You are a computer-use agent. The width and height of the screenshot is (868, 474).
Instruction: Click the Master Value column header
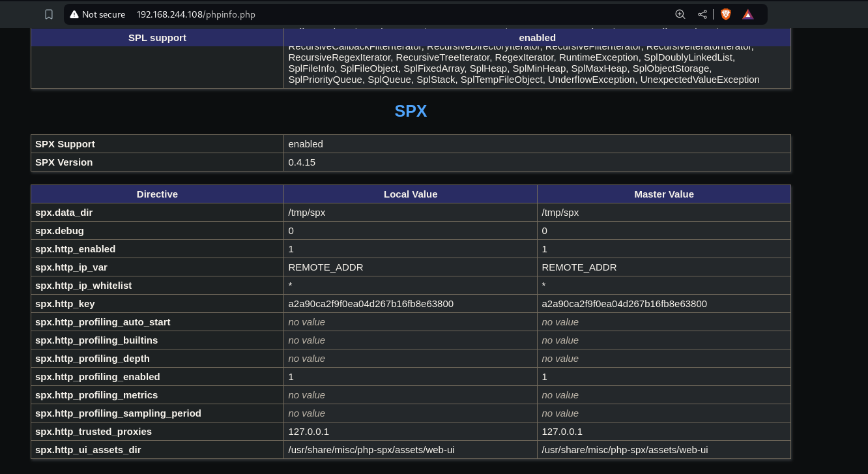click(x=664, y=194)
